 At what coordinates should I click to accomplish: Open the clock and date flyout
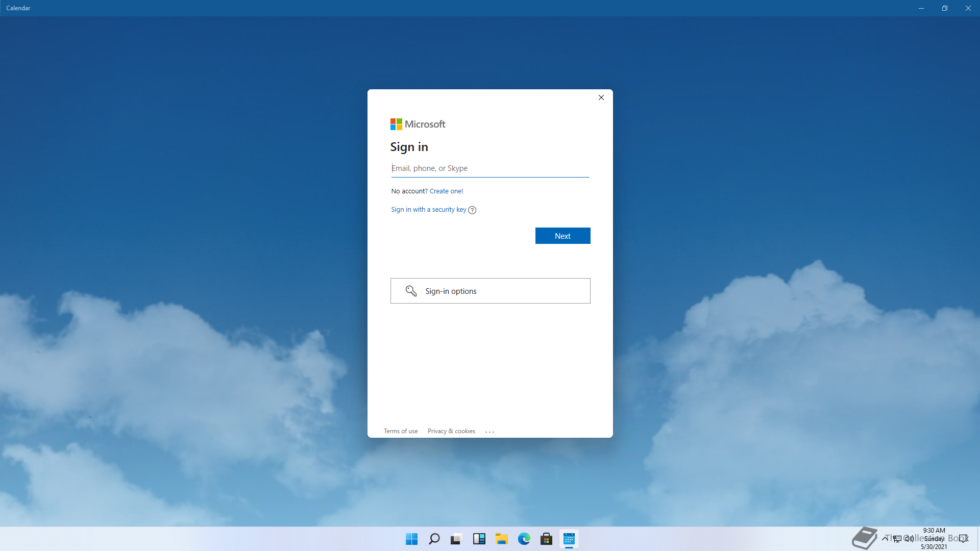click(934, 538)
